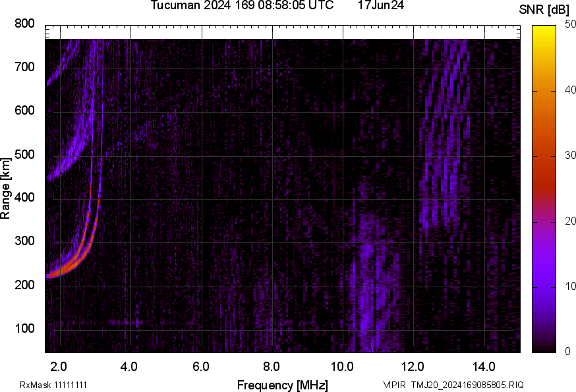Click the 100 range tick label
This screenshot has height=392, width=576.
point(24,328)
